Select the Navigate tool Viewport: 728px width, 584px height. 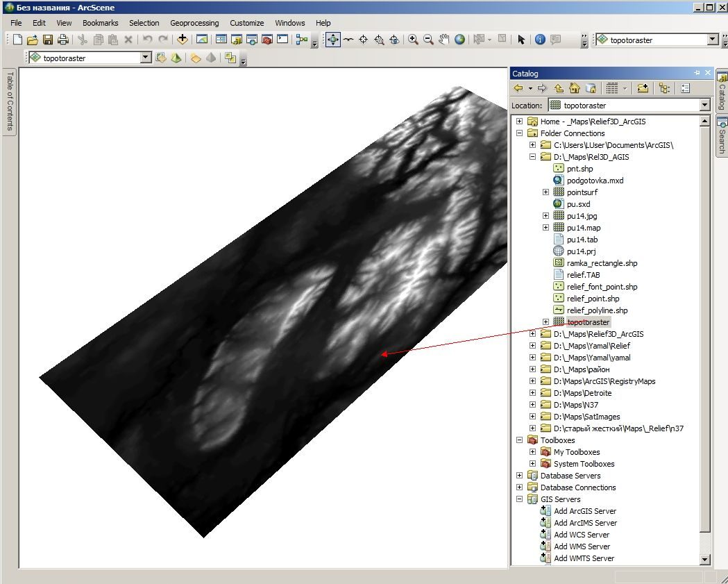(x=333, y=40)
